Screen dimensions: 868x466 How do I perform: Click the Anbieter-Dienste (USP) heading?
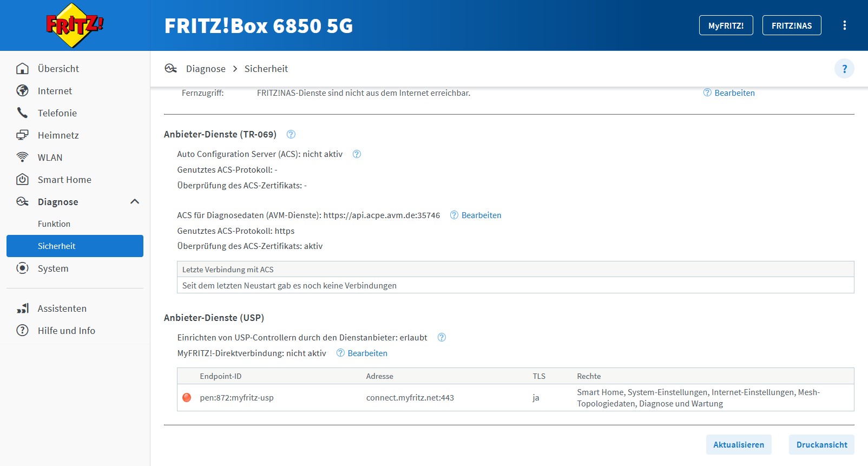214,318
